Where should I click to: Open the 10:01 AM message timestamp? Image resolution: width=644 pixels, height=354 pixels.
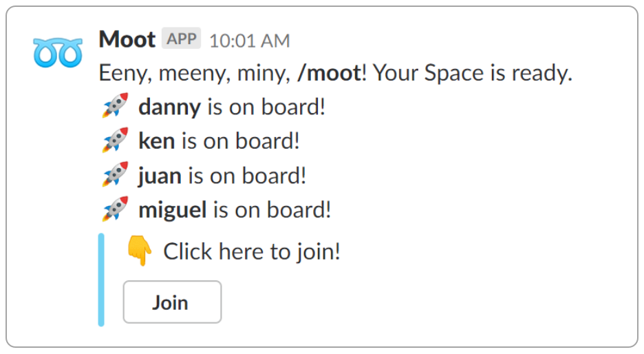249,41
